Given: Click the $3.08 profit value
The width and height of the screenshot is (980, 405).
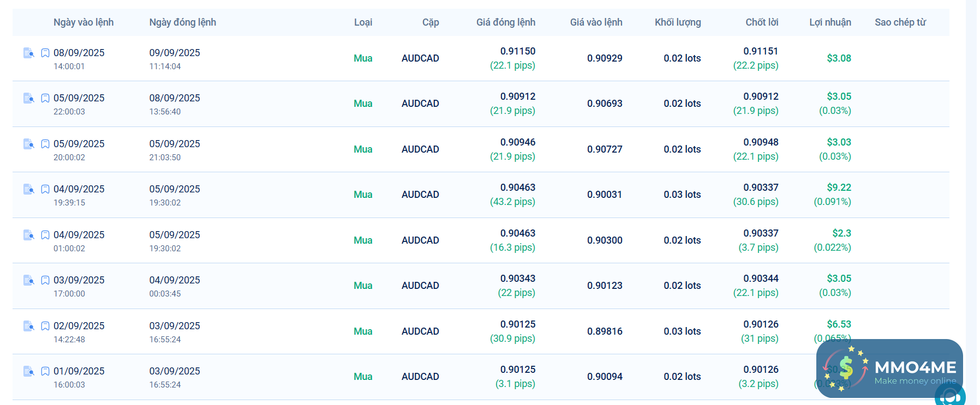Looking at the screenshot, I should [x=839, y=58].
